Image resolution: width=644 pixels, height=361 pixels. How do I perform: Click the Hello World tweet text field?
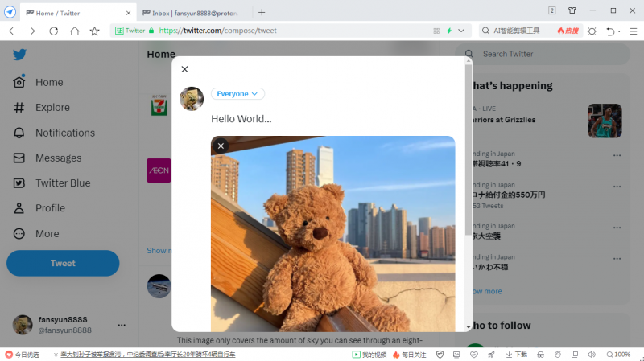click(x=322, y=119)
